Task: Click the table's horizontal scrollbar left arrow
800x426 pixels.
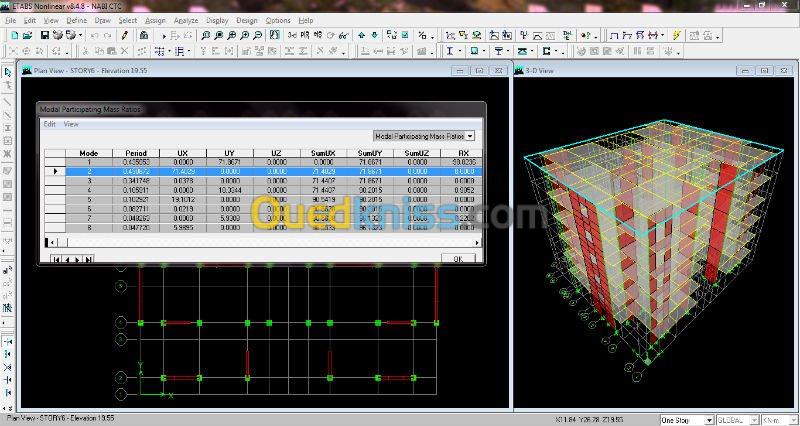Action: (x=51, y=242)
